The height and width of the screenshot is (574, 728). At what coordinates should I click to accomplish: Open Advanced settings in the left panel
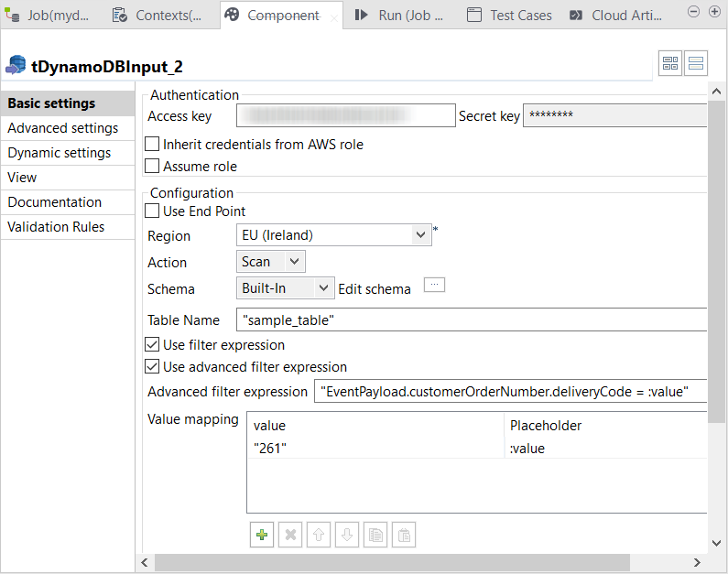pyautogui.click(x=63, y=128)
